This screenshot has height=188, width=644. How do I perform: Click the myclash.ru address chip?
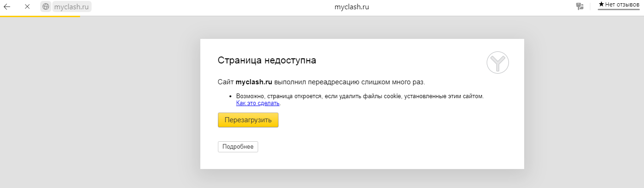(x=71, y=7)
